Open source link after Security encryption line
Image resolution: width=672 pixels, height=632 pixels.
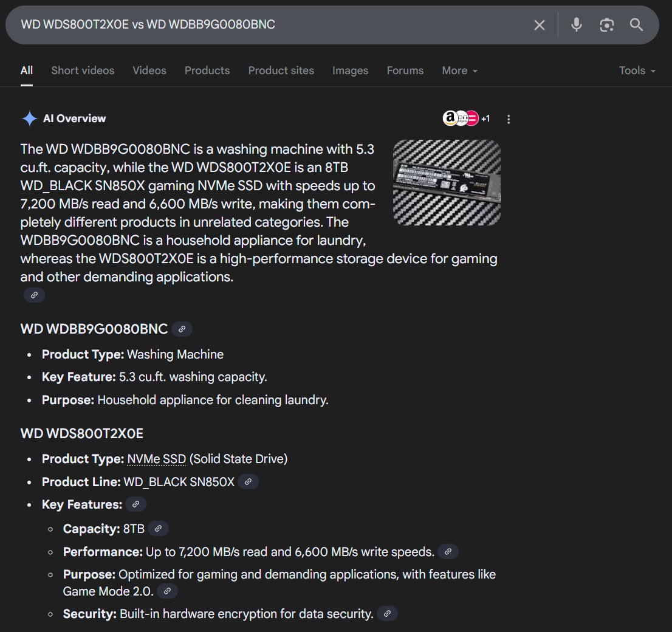[x=387, y=614]
